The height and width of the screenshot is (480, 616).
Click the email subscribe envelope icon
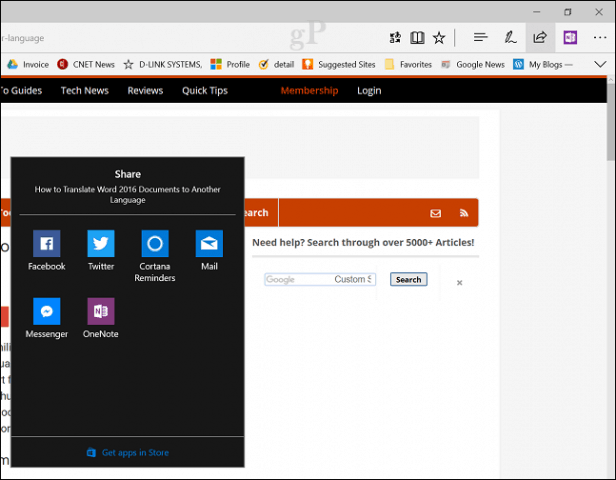point(435,213)
